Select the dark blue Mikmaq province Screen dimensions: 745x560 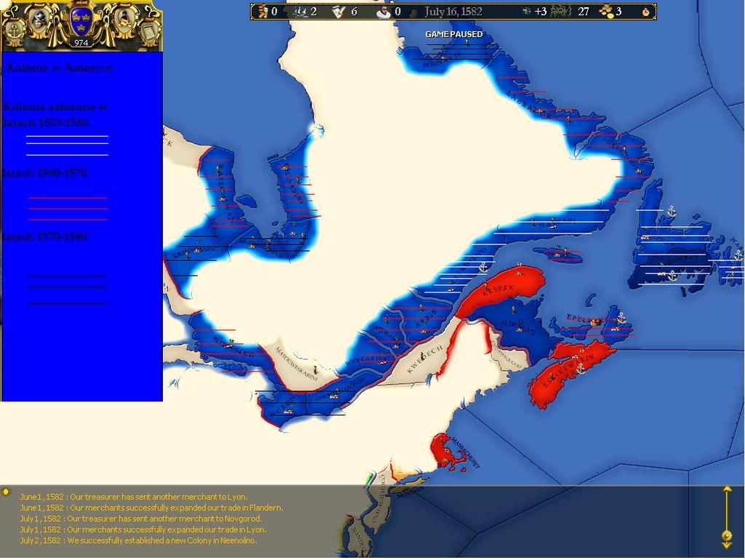(x=520, y=325)
